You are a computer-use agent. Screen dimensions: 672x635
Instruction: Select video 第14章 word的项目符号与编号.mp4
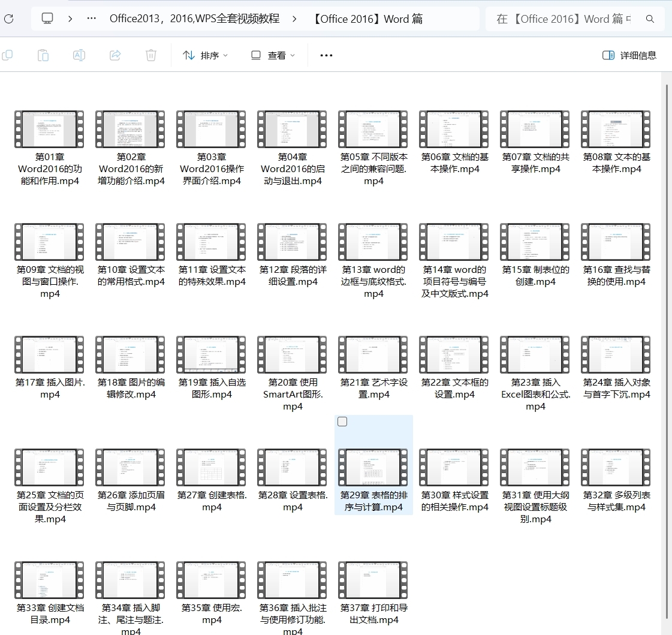pyautogui.click(x=455, y=261)
